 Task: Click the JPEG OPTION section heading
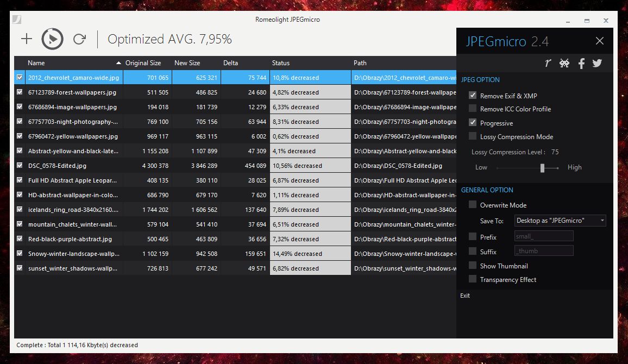point(480,79)
